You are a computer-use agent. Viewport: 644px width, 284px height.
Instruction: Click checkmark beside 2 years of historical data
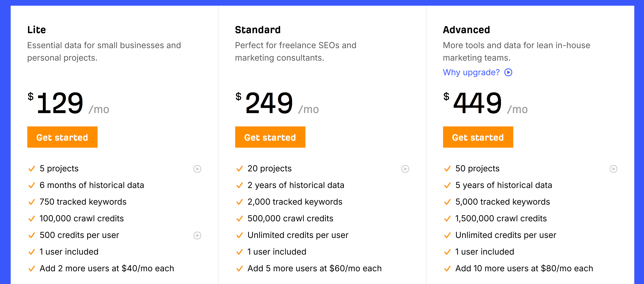[239, 185]
